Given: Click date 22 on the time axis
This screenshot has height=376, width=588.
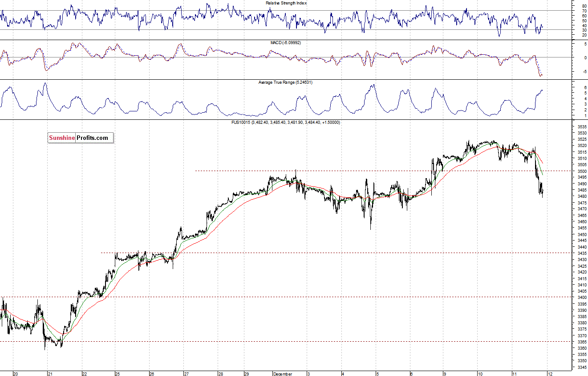Looking at the screenshot, I should 85,374.
